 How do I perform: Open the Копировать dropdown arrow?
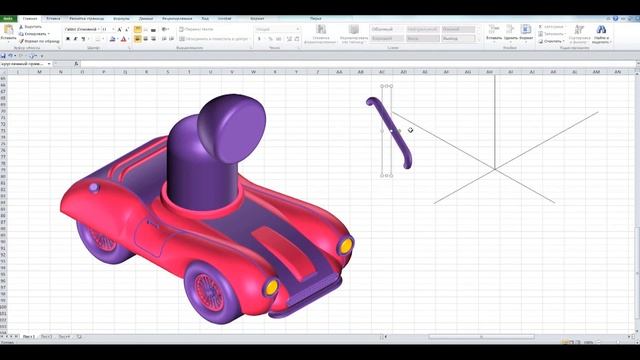49,34
